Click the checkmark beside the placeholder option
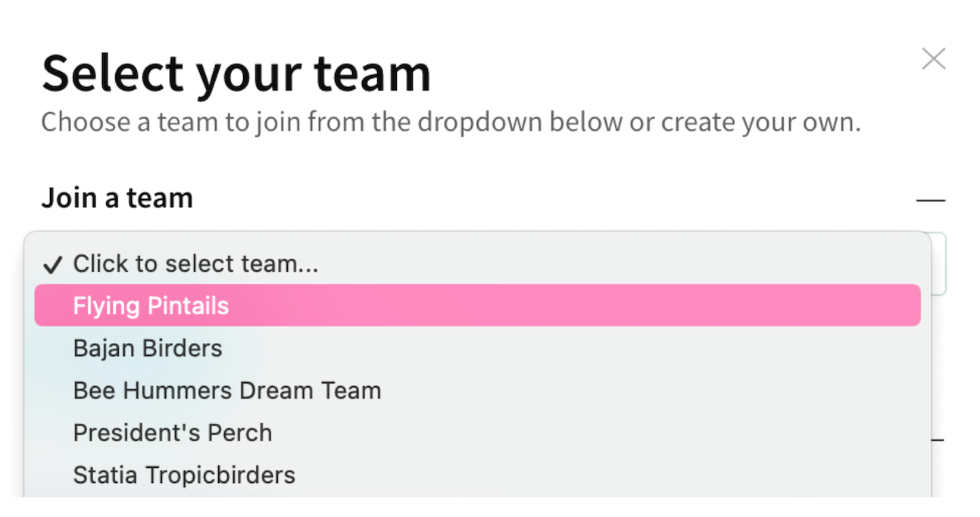Image resolution: width=980 pixels, height=517 pixels. [52, 264]
